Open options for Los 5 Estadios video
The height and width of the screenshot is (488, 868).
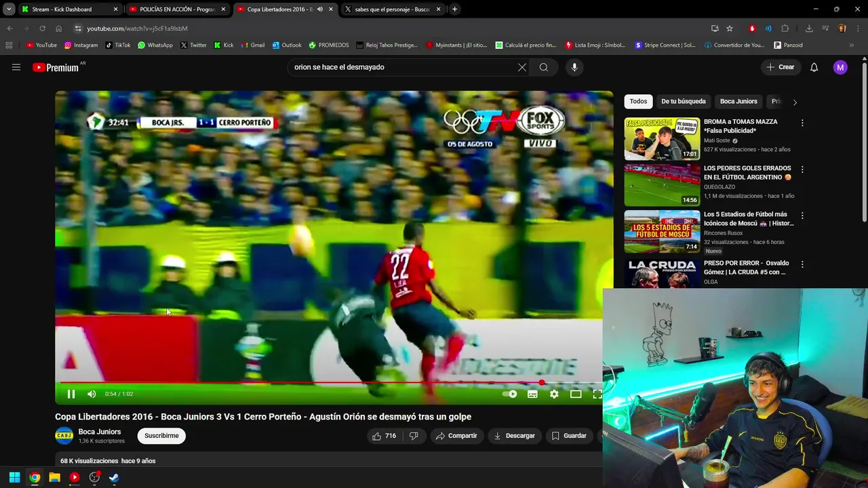802,216
